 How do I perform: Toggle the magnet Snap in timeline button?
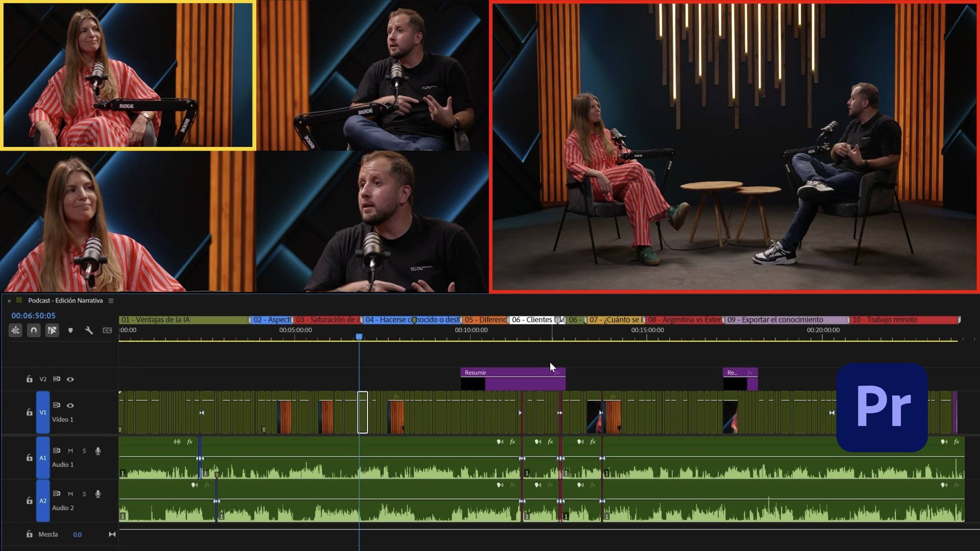pyautogui.click(x=34, y=331)
